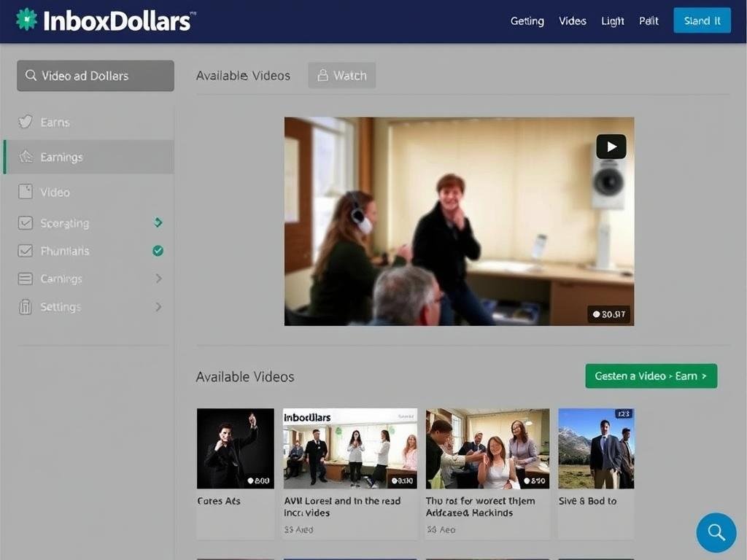This screenshot has width=747, height=560.
Task: Click the Earnings house icon in sidebar
Action: point(26,157)
